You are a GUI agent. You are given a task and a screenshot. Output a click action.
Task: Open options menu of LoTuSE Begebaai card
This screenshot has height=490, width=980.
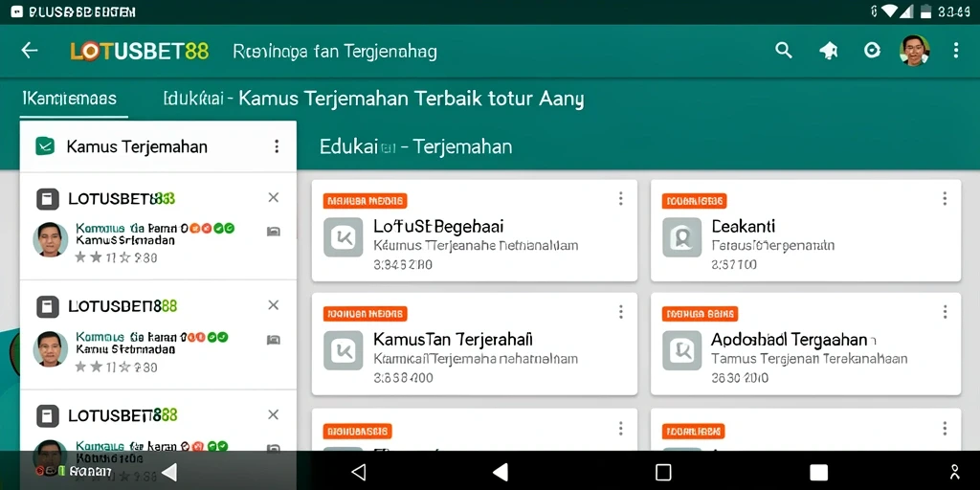pyautogui.click(x=620, y=199)
